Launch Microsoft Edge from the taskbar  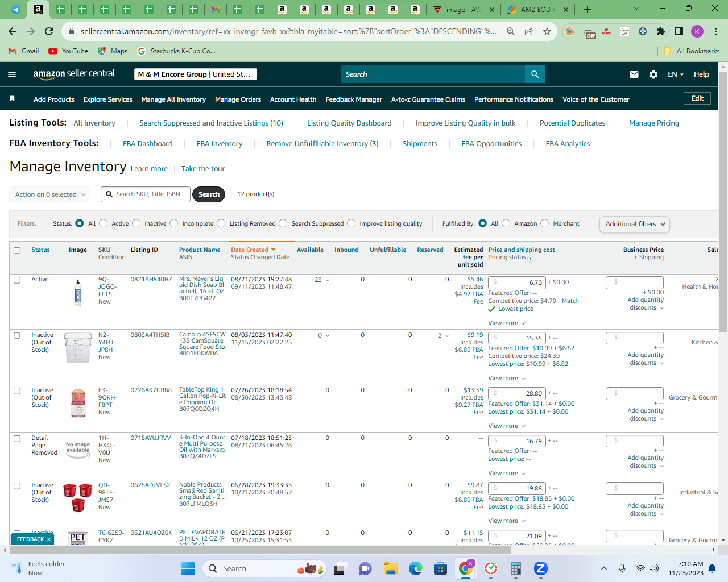416,568
